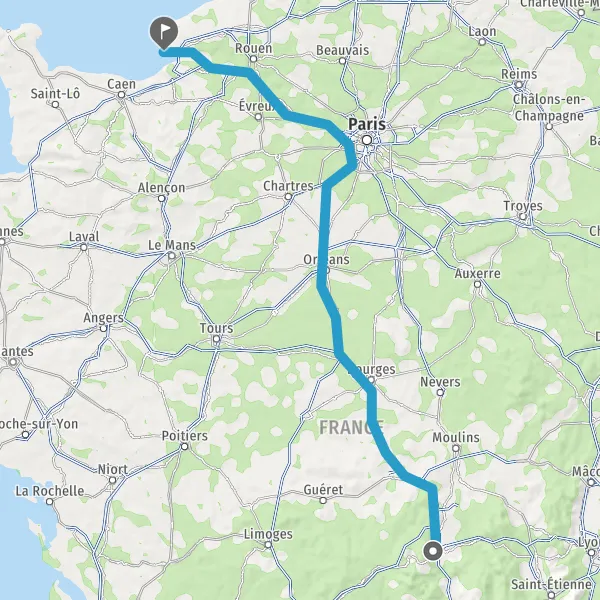Click the Limoges city dot

(x=268, y=545)
